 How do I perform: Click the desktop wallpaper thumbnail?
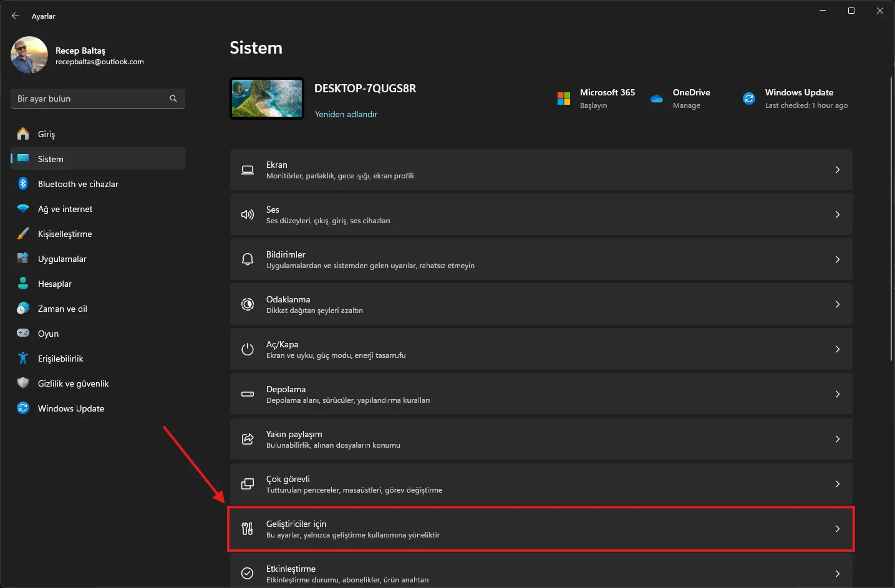(267, 99)
